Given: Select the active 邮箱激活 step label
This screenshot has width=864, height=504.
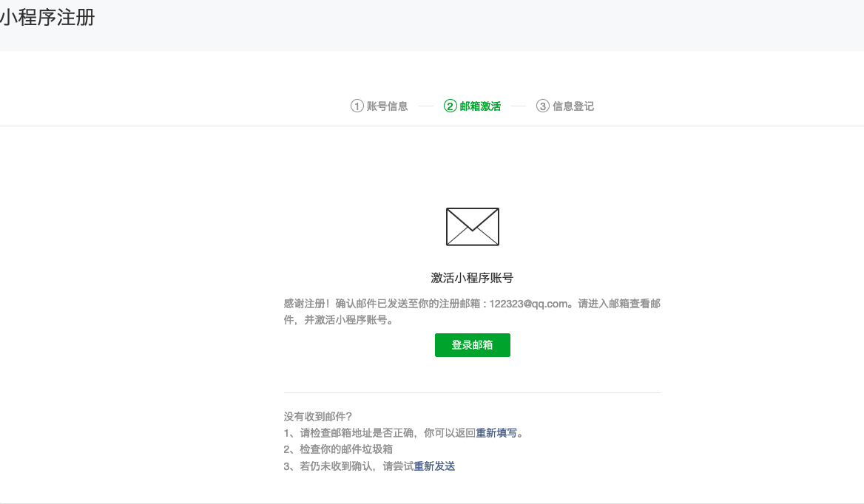Looking at the screenshot, I should [480, 106].
